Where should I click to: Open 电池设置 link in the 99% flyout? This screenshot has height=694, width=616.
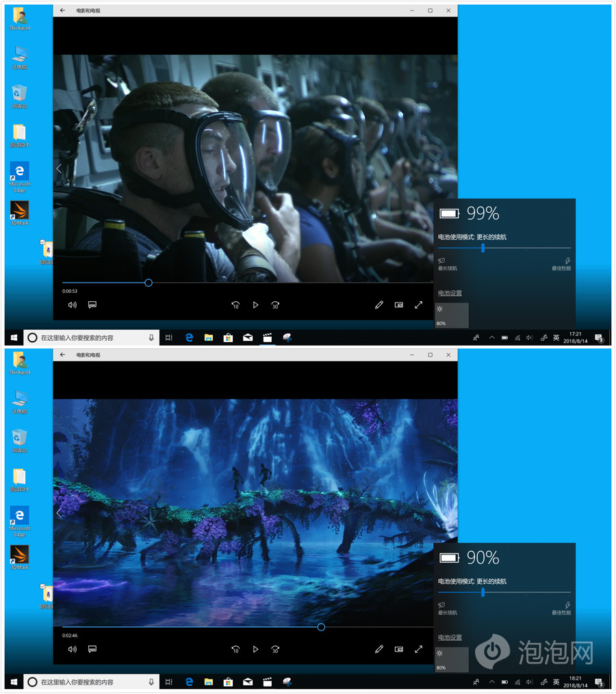(450, 293)
